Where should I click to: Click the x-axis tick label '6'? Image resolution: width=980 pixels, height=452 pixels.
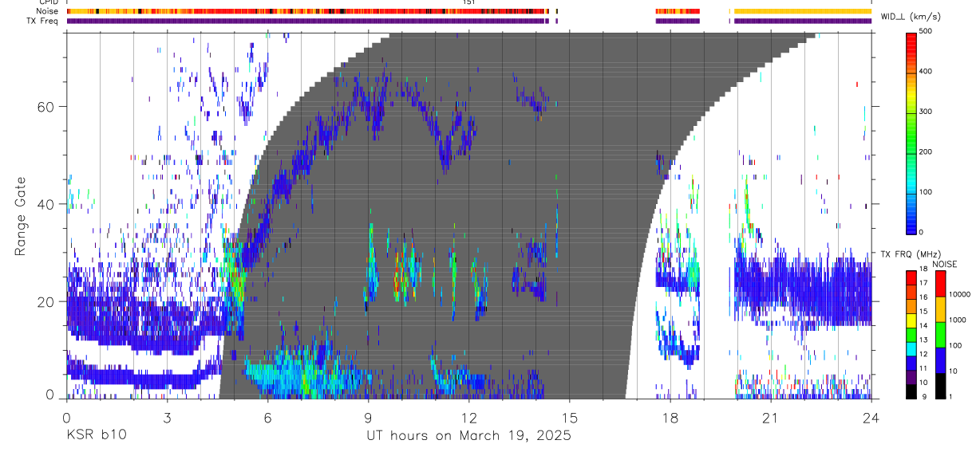point(267,419)
